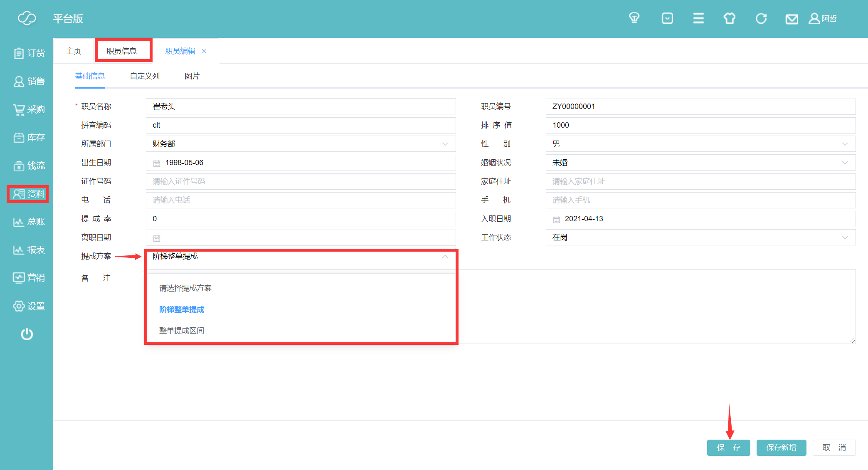Click the lightbulb icon in top bar
The width and height of the screenshot is (868, 470).
click(x=634, y=18)
